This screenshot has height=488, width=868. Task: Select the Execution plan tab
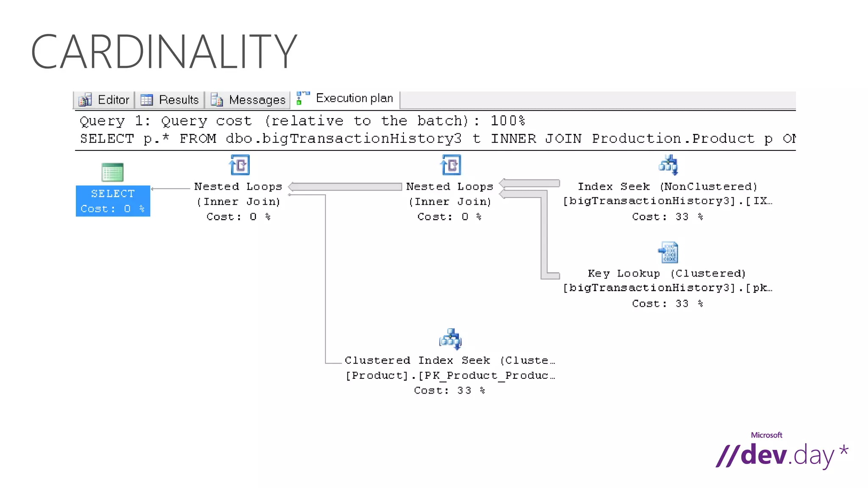tap(354, 98)
